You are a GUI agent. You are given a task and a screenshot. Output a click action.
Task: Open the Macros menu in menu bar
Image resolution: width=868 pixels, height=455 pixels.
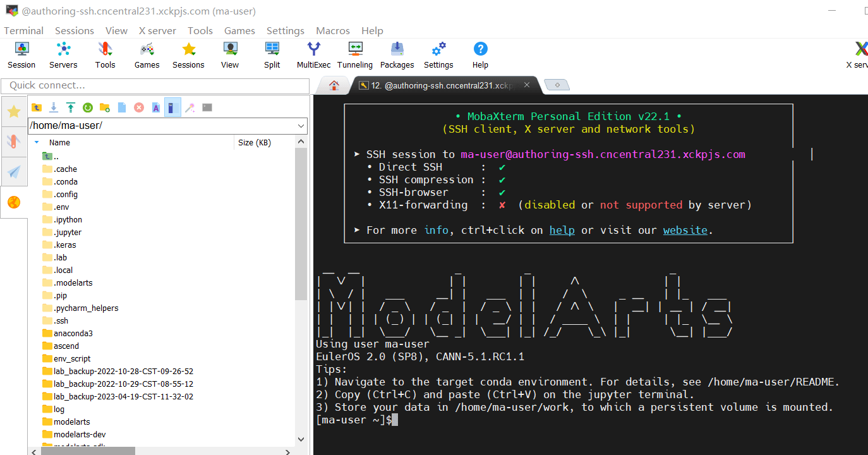click(333, 30)
